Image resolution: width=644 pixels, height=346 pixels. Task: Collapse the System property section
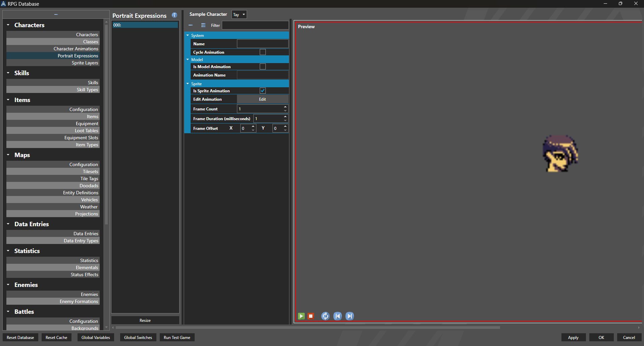[188, 35]
